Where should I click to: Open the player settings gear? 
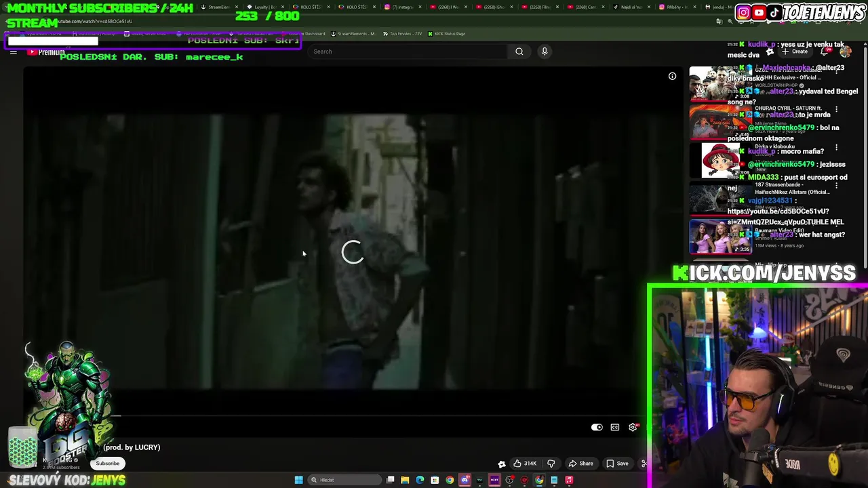point(633,428)
